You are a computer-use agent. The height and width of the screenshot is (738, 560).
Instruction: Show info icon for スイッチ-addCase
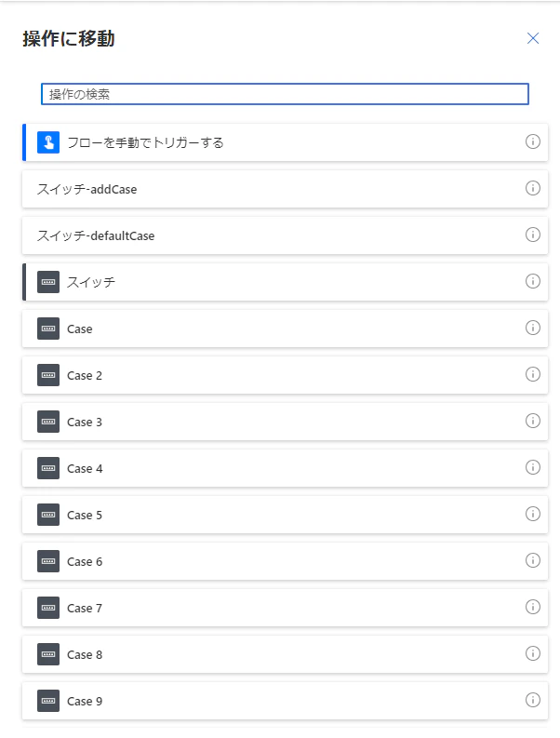coord(533,188)
